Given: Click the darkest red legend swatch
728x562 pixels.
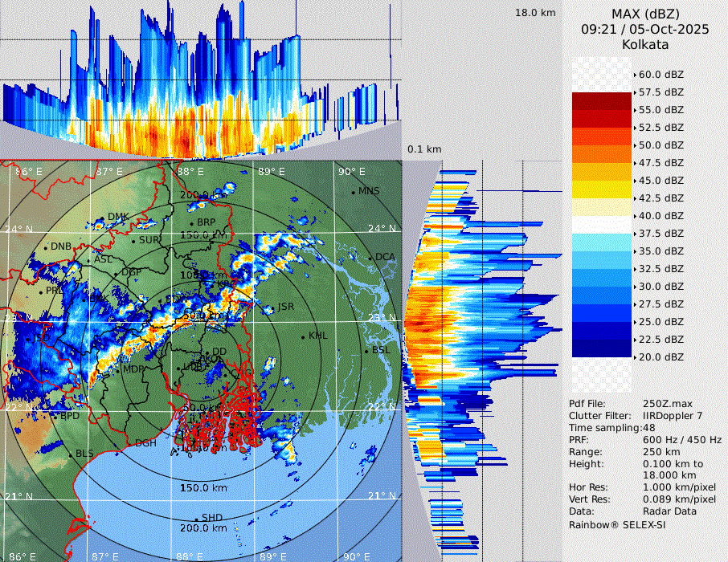Looking at the screenshot, I should click(x=602, y=101).
